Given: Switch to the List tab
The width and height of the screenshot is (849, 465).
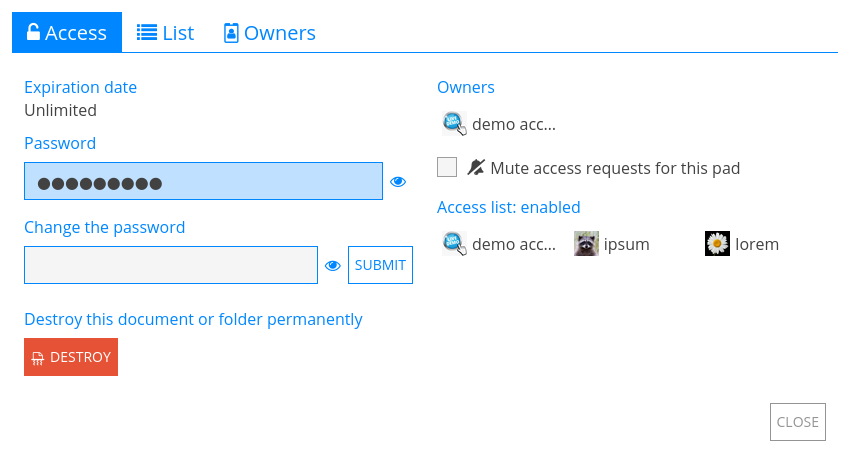Looking at the screenshot, I should tap(166, 32).
